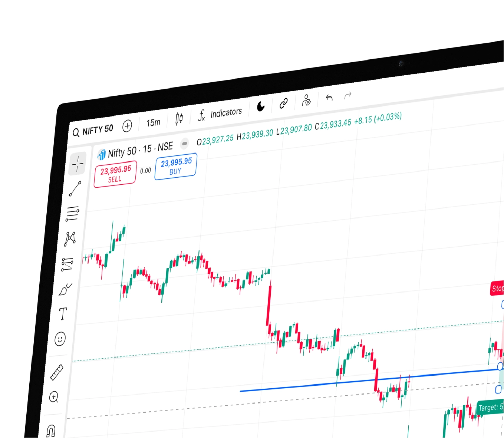Open the user settings icon in toolbar
This screenshot has width=504, height=438.
pos(306,100)
